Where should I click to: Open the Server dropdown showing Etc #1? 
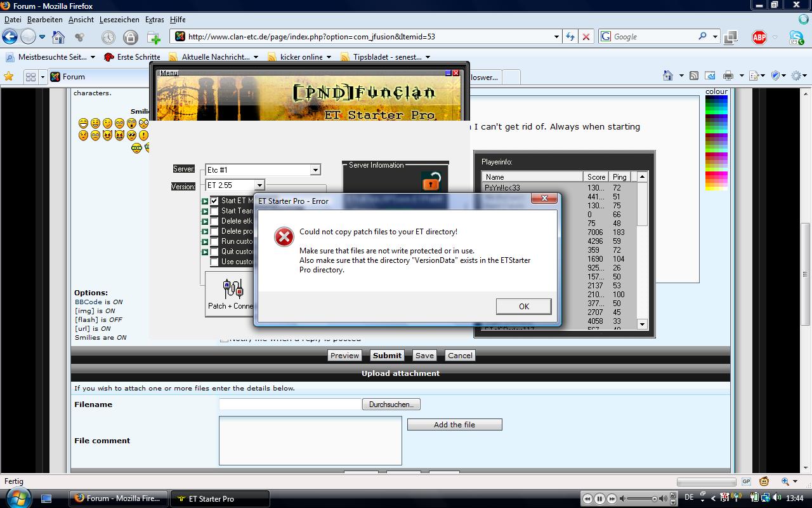pos(315,170)
